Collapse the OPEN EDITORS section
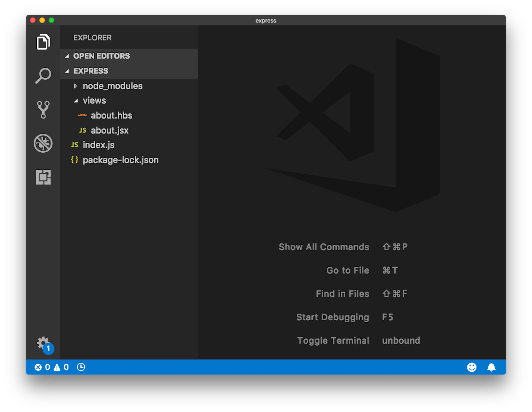 pyautogui.click(x=129, y=56)
